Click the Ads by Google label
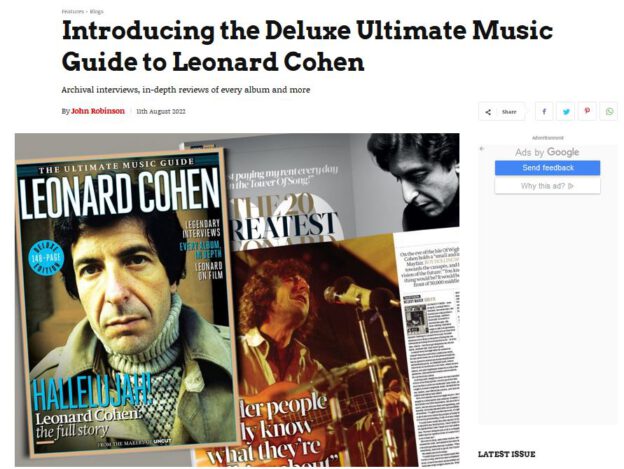 (547, 152)
